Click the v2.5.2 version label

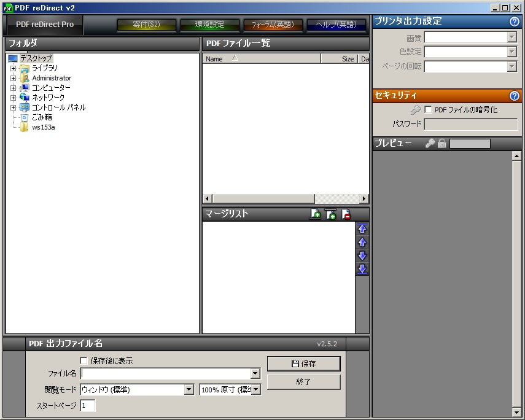point(327,344)
